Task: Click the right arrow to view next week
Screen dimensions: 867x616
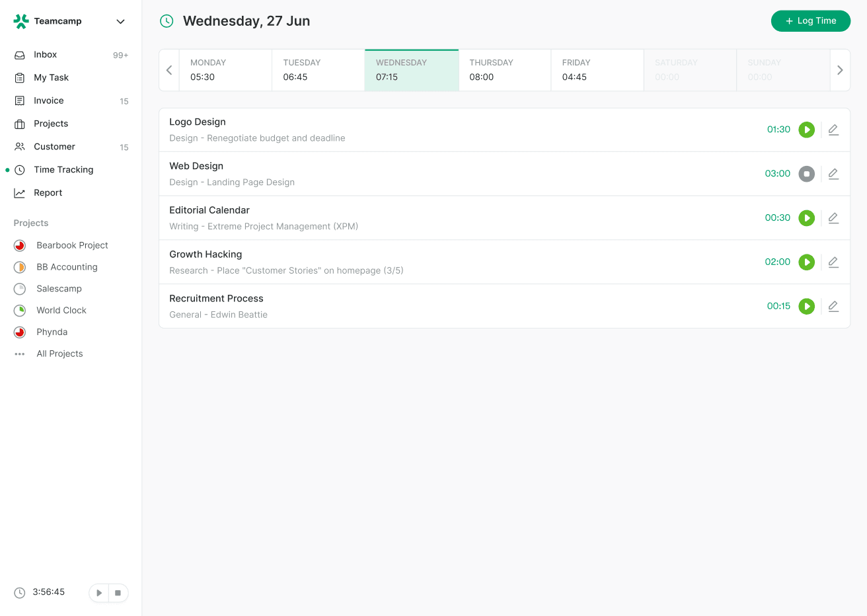Action: pyautogui.click(x=840, y=69)
